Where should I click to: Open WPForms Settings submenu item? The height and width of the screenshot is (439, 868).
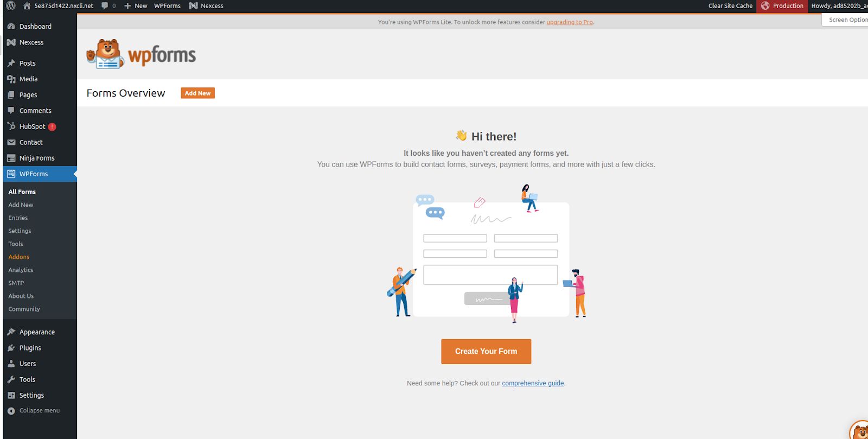(20, 231)
